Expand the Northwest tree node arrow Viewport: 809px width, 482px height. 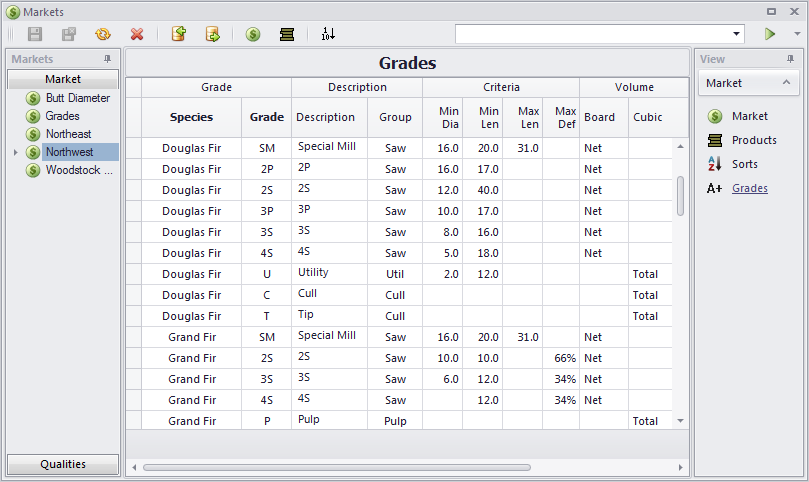15,152
